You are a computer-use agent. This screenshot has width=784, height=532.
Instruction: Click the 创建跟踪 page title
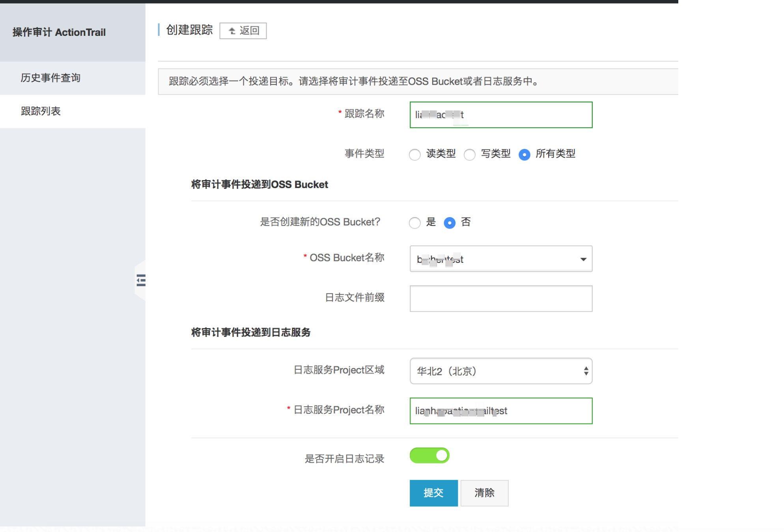(189, 30)
